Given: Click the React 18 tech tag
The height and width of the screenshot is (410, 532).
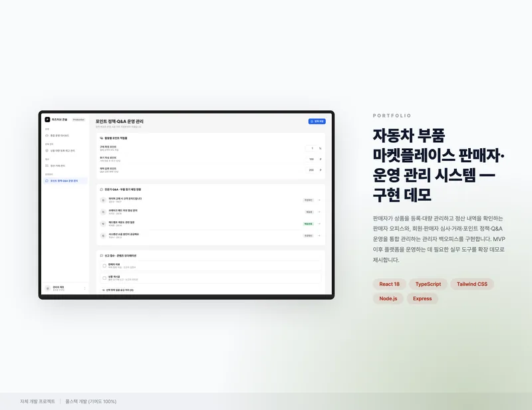Looking at the screenshot, I should (x=389, y=284).
